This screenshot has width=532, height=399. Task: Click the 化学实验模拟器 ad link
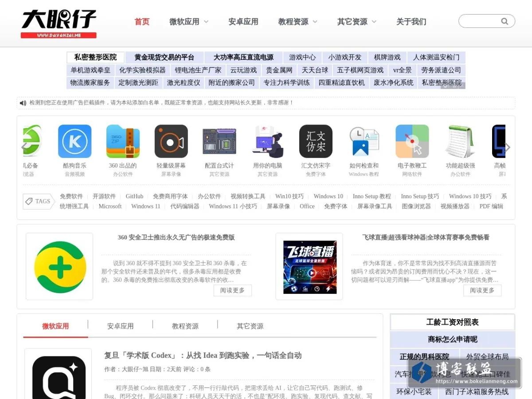[142, 70]
